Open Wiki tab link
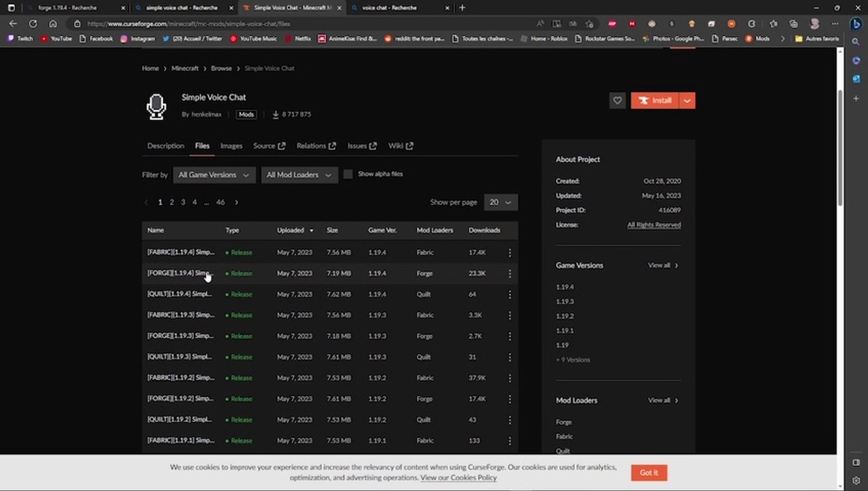This screenshot has height=491, width=868. (401, 146)
